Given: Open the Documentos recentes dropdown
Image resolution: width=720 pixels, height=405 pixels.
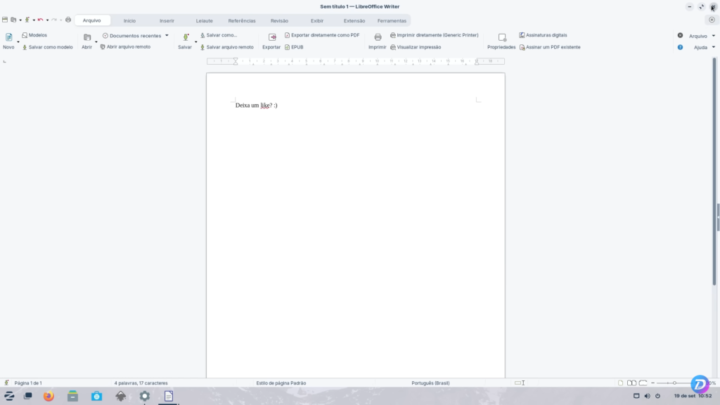Looking at the screenshot, I should tap(135, 36).
